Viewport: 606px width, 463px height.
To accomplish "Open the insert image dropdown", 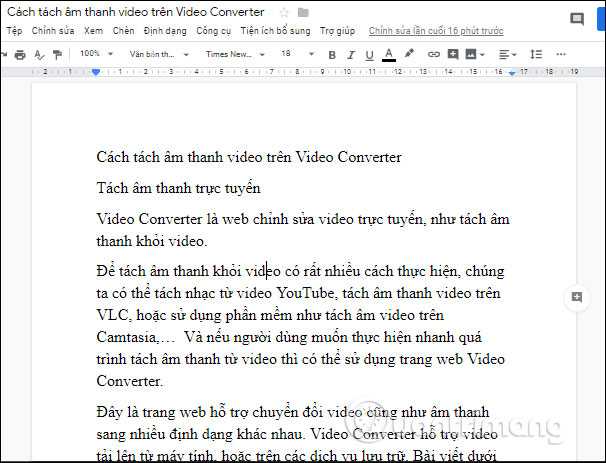I will 475,54.
